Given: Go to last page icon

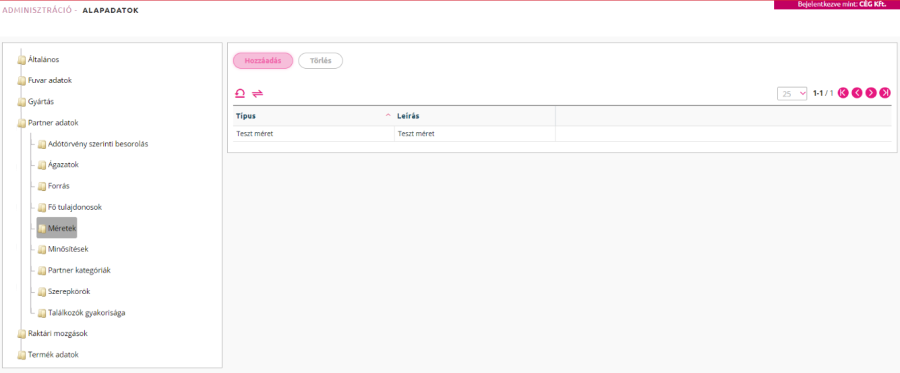Looking at the screenshot, I should click(885, 93).
